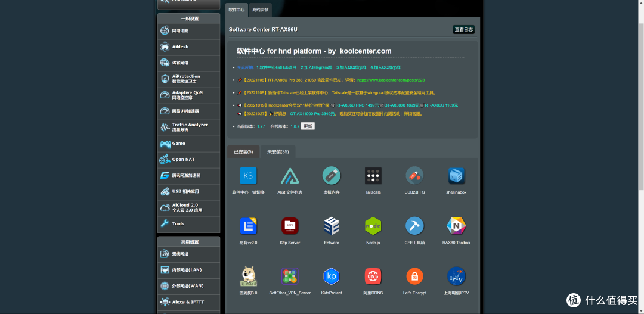Open the GT-AX6000 1899元 link

[402, 105]
